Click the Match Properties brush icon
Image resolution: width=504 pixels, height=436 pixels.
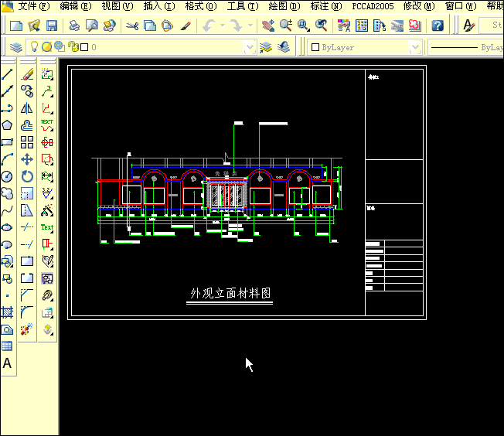click(x=186, y=26)
